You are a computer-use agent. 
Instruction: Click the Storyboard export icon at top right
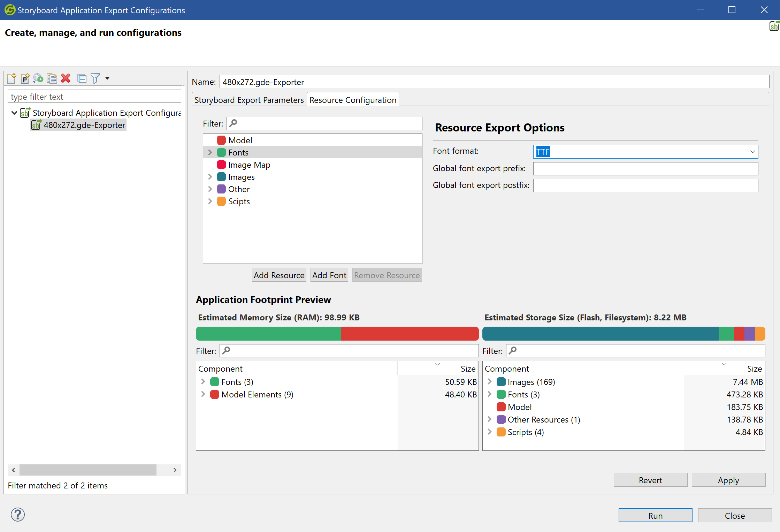(774, 26)
